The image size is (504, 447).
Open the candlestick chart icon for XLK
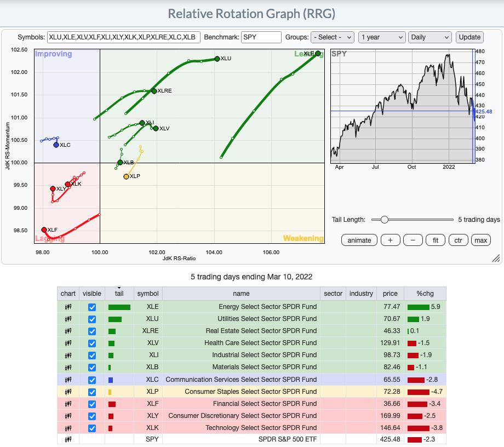68,428
